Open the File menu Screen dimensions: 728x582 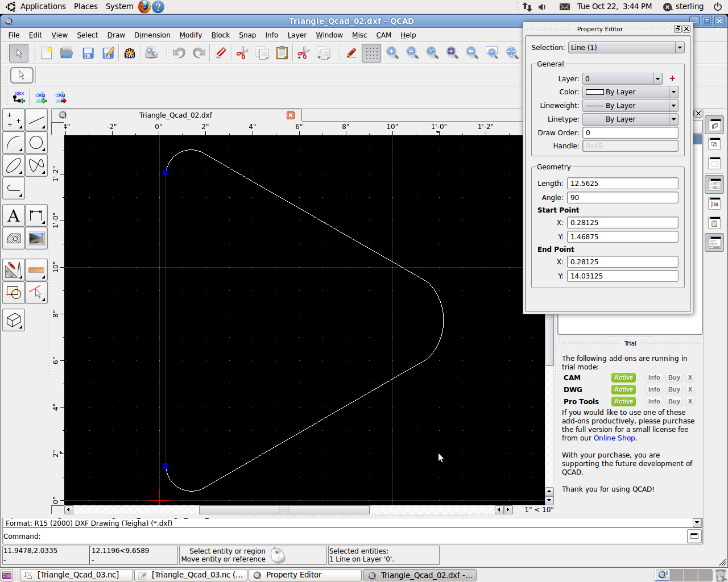click(14, 35)
